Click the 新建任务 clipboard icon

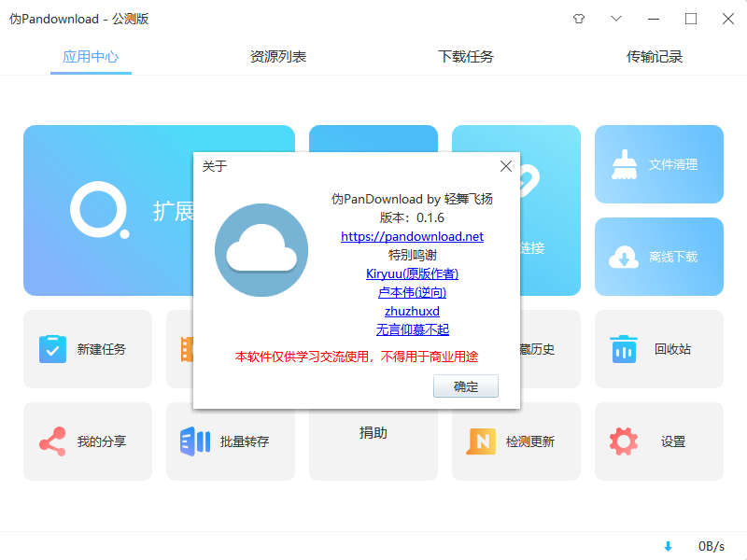tap(52, 349)
